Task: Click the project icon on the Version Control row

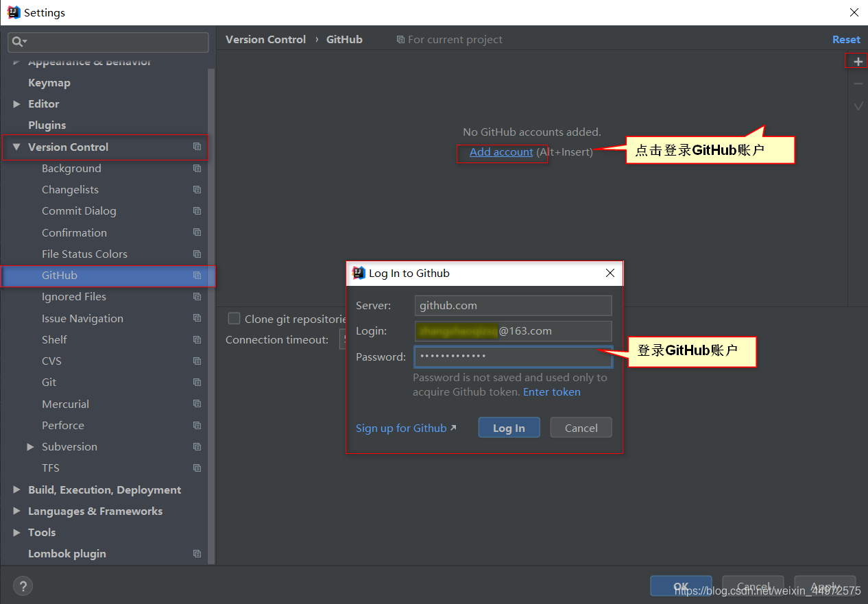Action: 197,147
